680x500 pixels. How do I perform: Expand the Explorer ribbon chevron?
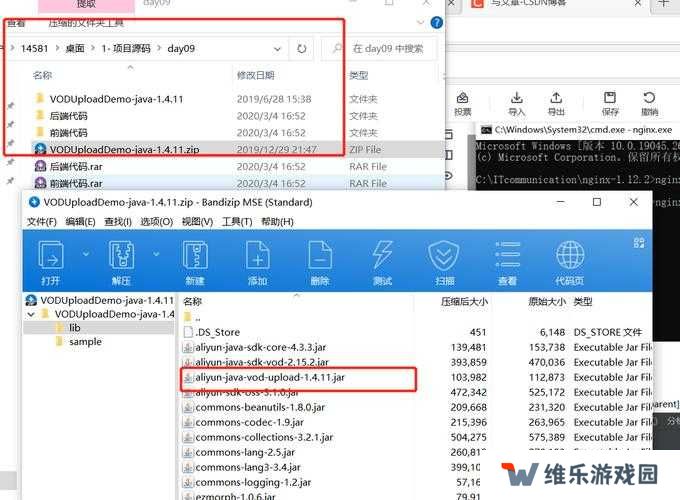tap(420, 23)
